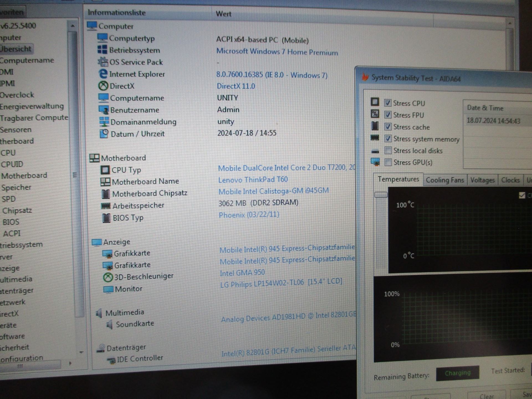Uncheck Stress system memory checkbox
Screen dimensions: 532x399
pyautogui.click(x=388, y=139)
